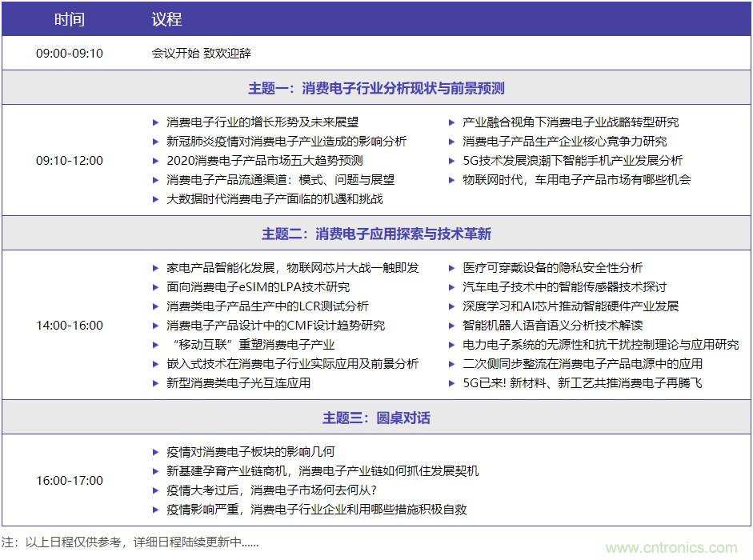Click the arrow marker next to 2020消费电子产品市场五大趋势预测
Screen dimensions: 753x560
point(156,160)
